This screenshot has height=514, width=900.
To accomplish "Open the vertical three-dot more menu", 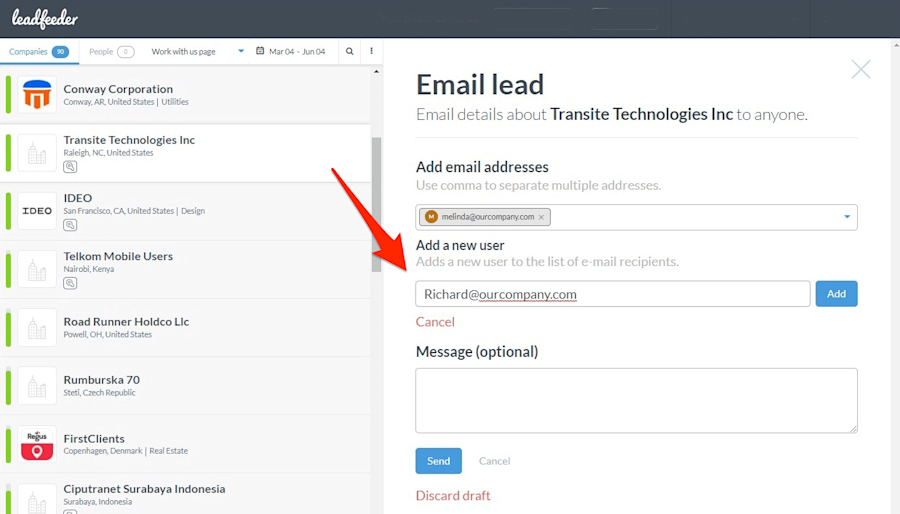I will pyautogui.click(x=371, y=51).
